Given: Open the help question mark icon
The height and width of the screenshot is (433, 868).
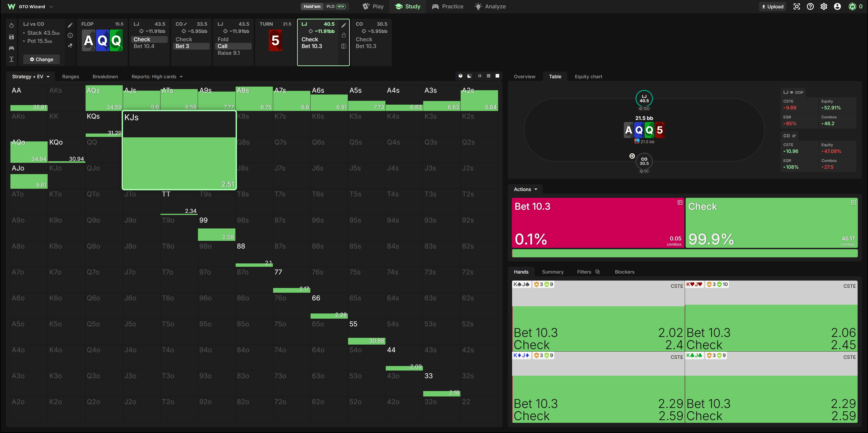Looking at the screenshot, I should pos(810,6).
